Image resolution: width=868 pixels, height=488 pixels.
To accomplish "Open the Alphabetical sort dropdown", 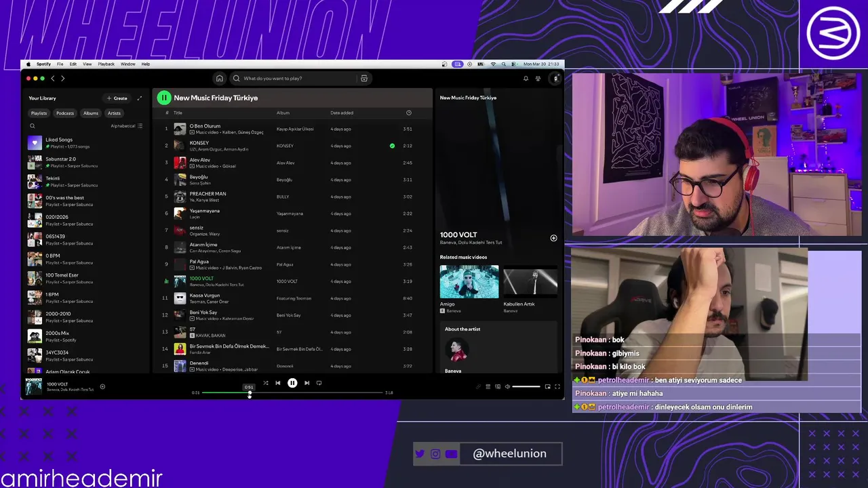I will 127,126.
